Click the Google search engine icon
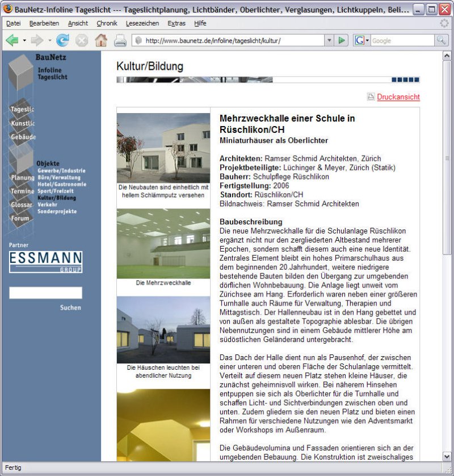Screen dimensions: 454x476 [359, 40]
